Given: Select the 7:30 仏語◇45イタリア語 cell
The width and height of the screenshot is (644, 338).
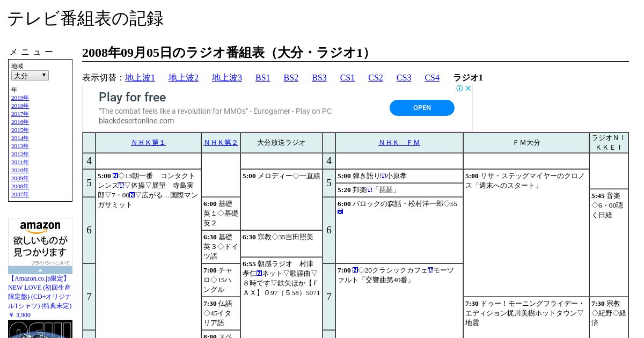Looking at the screenshot, I should tap(221, 313).
